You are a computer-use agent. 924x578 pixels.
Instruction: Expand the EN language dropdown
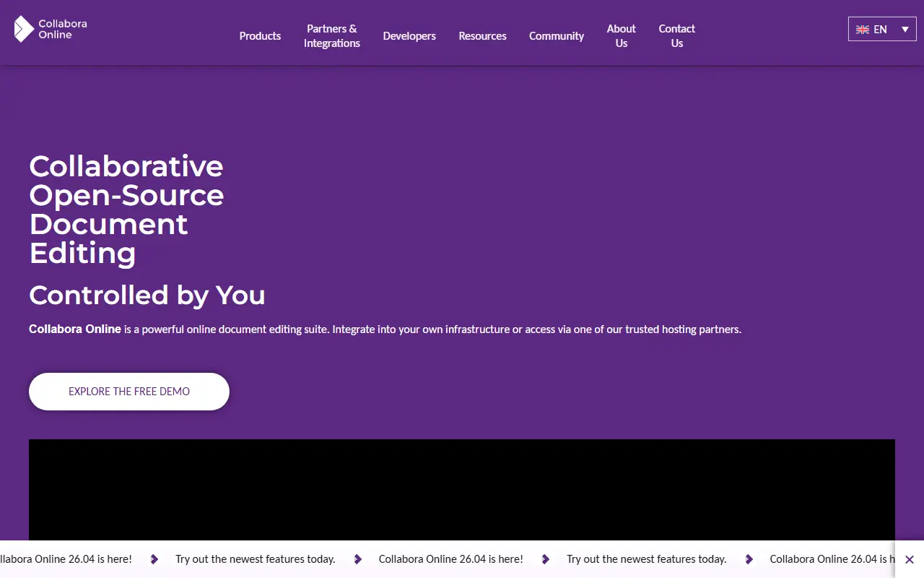click(882, 30)
